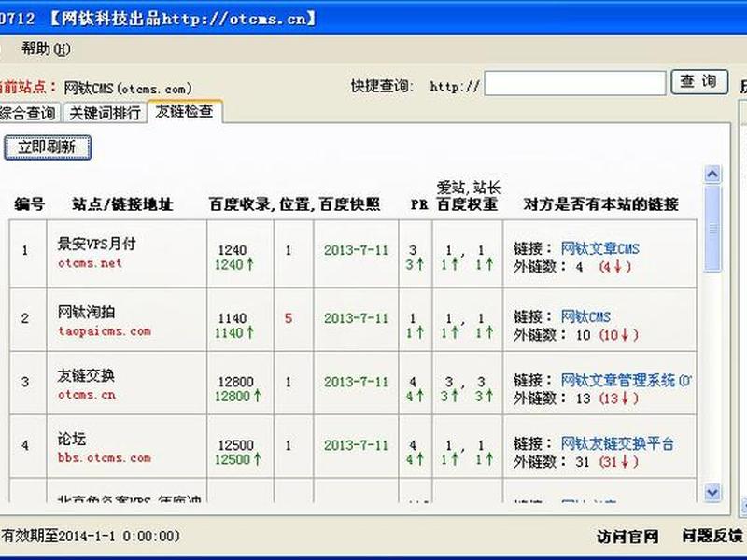Switch to the 关键词排行 tab
This screenshot has width=747, height=560.
(x=105, y=113)
